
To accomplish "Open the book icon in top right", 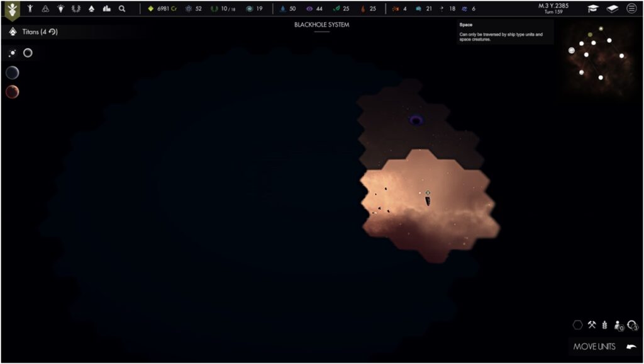I will click(x=612, y=9).
